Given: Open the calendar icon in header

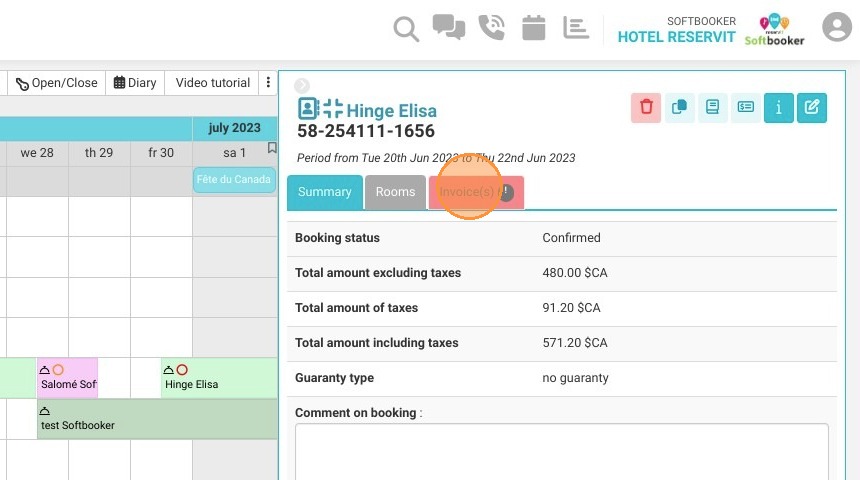Looking at the screenshot, I should coord(534,27).
